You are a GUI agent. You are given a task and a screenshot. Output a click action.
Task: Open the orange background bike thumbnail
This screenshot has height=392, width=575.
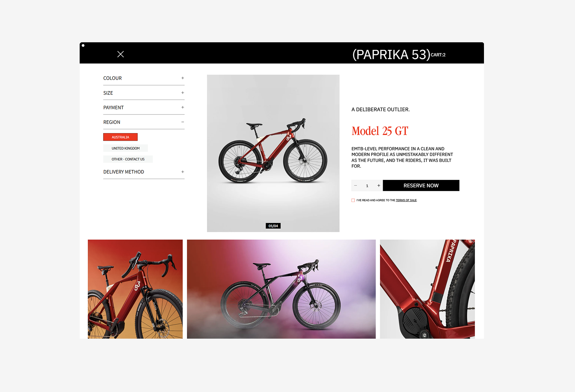point(135,289)
